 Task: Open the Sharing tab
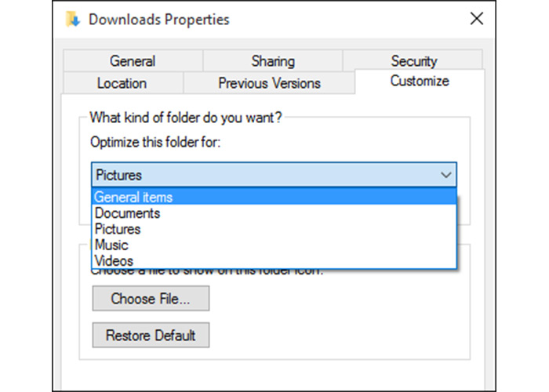pos(273,61)
